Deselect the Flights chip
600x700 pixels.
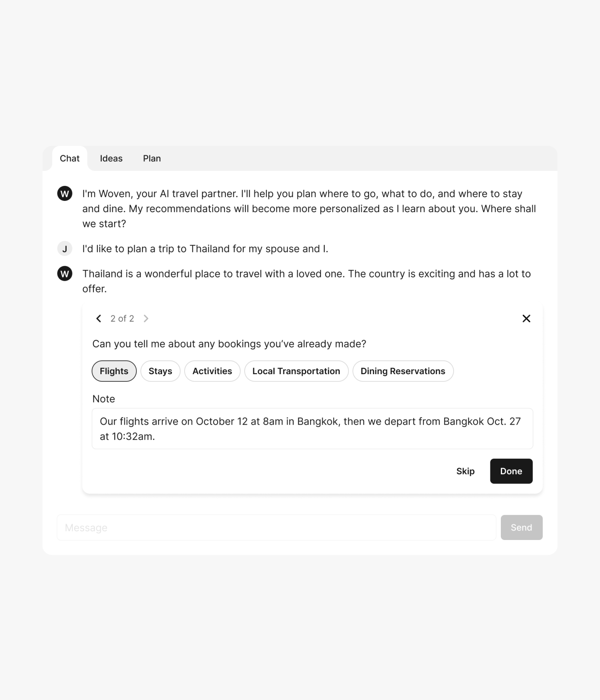[x=114, y=371]
